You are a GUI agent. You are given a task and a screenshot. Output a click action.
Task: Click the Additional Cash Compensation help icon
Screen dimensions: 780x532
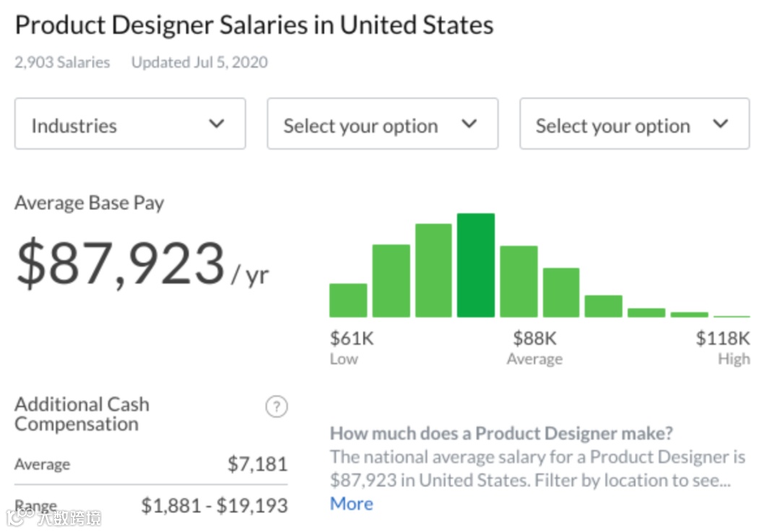[276, 407]
